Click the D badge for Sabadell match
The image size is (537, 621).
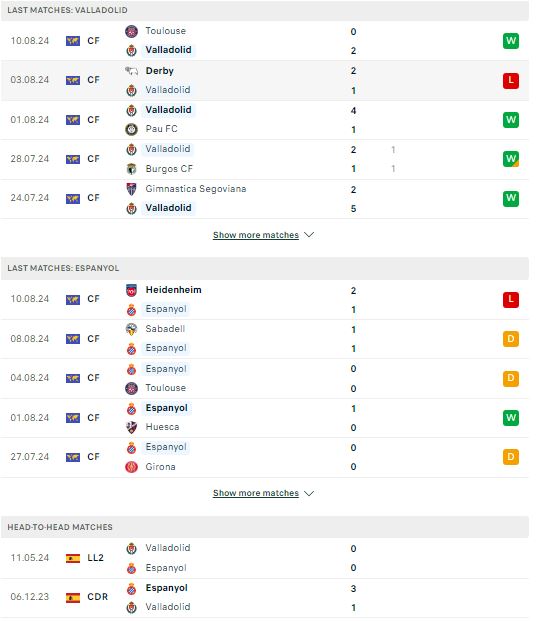(x=510, y=339)
